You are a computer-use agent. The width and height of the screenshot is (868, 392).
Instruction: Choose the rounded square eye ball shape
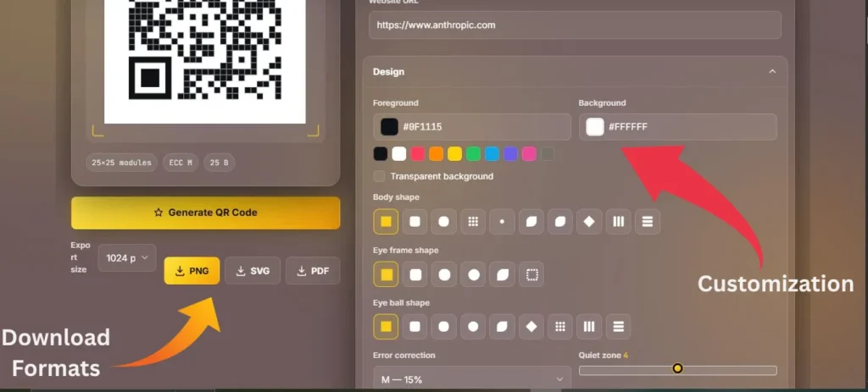tap(415, 327)
